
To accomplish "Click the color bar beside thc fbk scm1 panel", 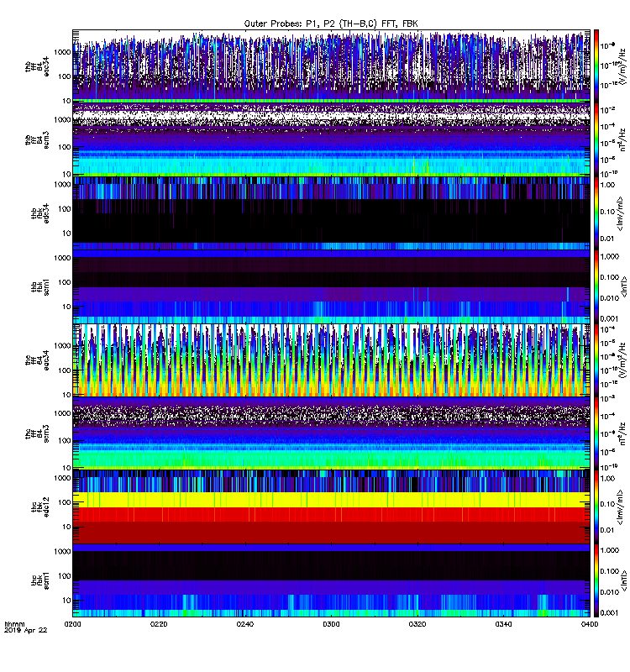I will [x=596, y=580].
